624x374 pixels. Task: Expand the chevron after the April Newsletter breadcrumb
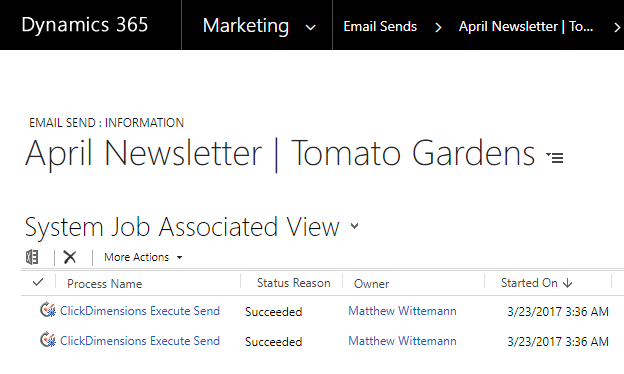[x=617, y=27]
